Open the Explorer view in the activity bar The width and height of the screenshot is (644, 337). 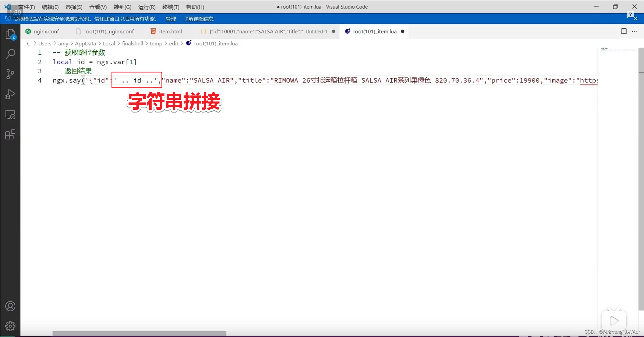click(10, 34)
